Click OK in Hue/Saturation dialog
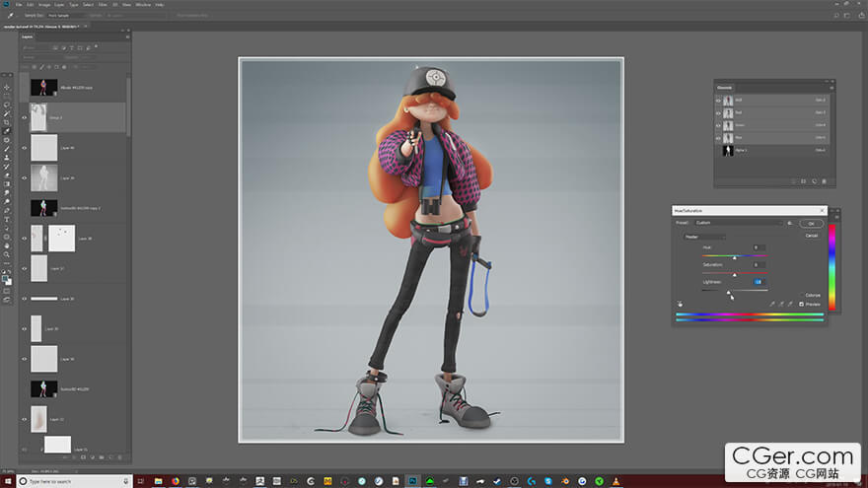The height and width of the screenshot is (488, 868). click(811, 223)
